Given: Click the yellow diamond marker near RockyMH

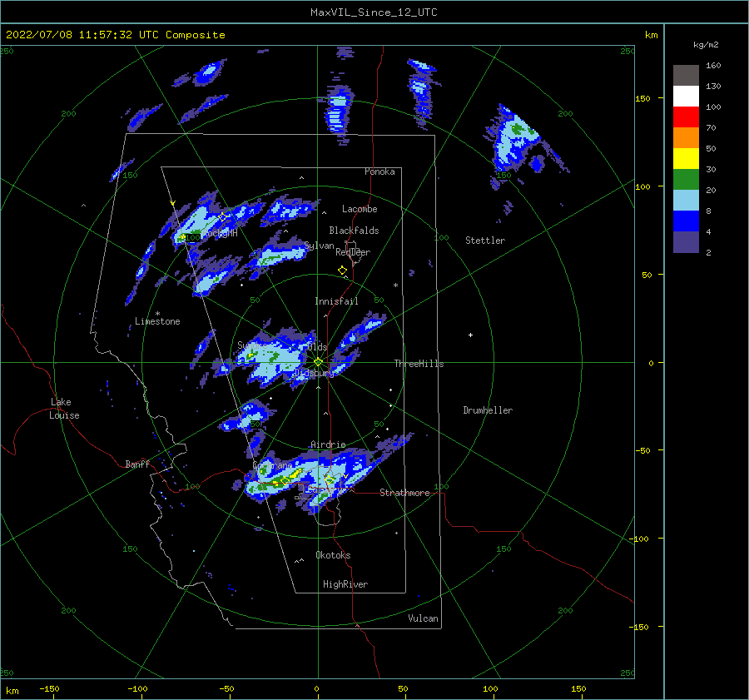Looking at the screenshot, I should (222, 217).
